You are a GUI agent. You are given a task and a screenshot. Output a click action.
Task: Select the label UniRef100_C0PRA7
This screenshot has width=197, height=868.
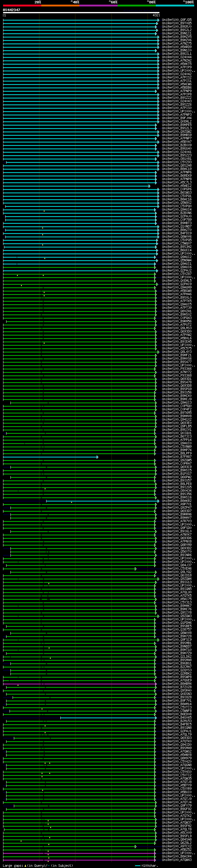tap(177, 464)
